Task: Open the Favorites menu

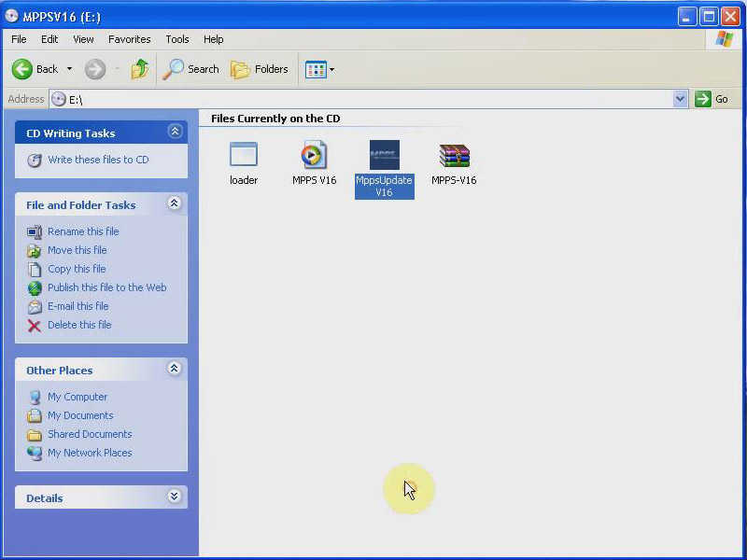Action: (x=129, y=39)
